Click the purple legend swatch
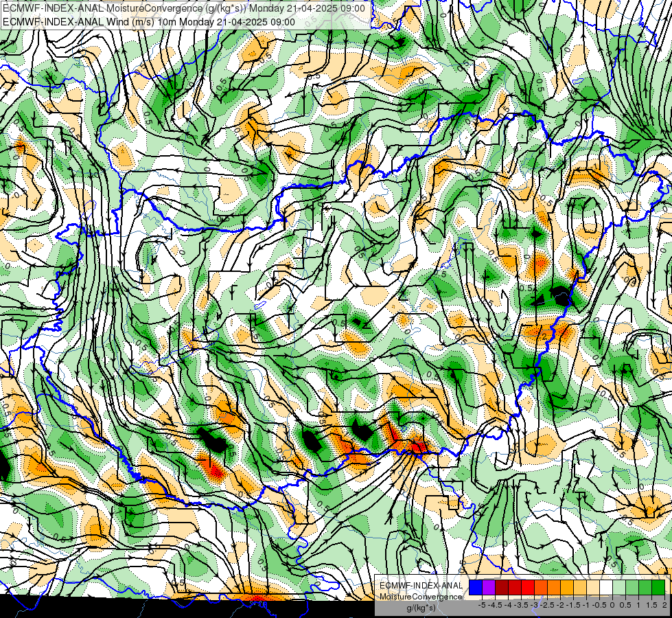The height and width of the screenshot is (618, 672). tap(489, 588)
